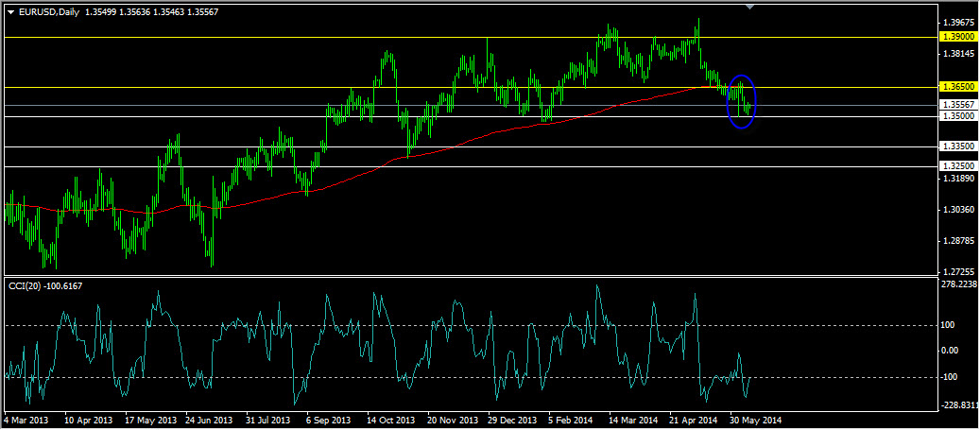Select the EURUSD,Daily chart title text
This screenshot has height=430, width=980.
(48, 12)
